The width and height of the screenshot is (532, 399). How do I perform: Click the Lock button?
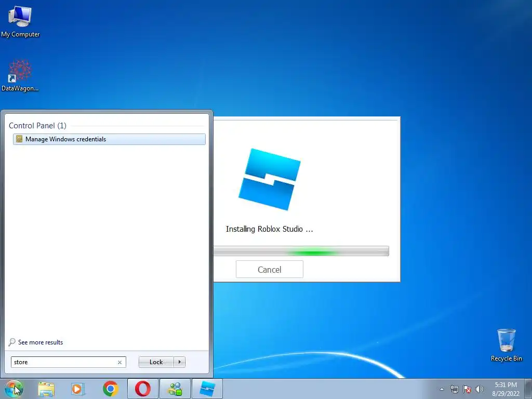[x=156, y=362]
